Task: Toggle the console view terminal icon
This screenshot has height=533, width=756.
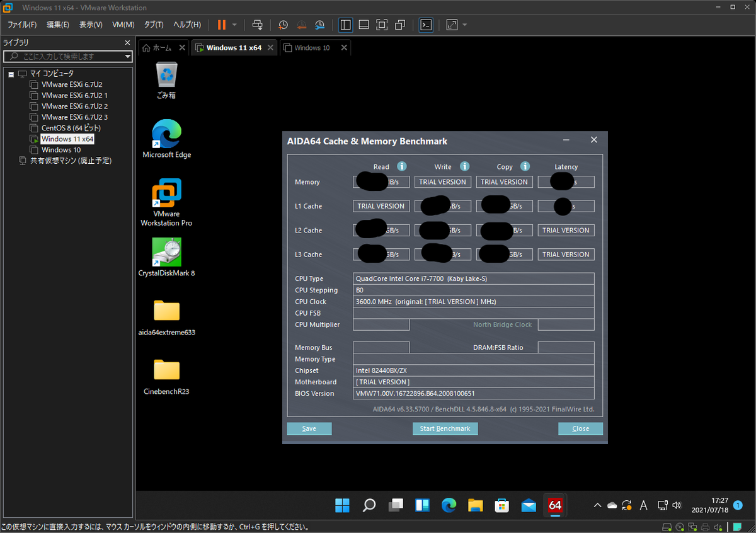Action: [426, 25]
